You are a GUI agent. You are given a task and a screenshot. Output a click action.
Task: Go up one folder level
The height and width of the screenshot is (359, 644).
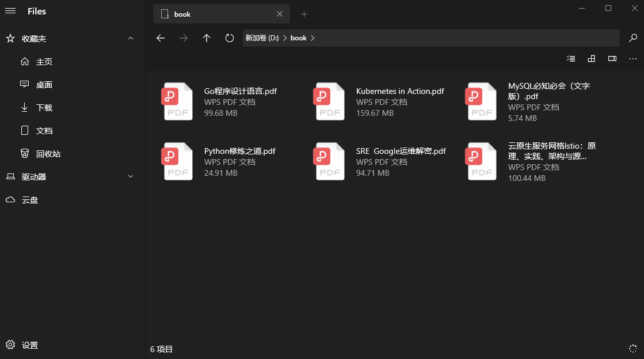tap(207, 38)
